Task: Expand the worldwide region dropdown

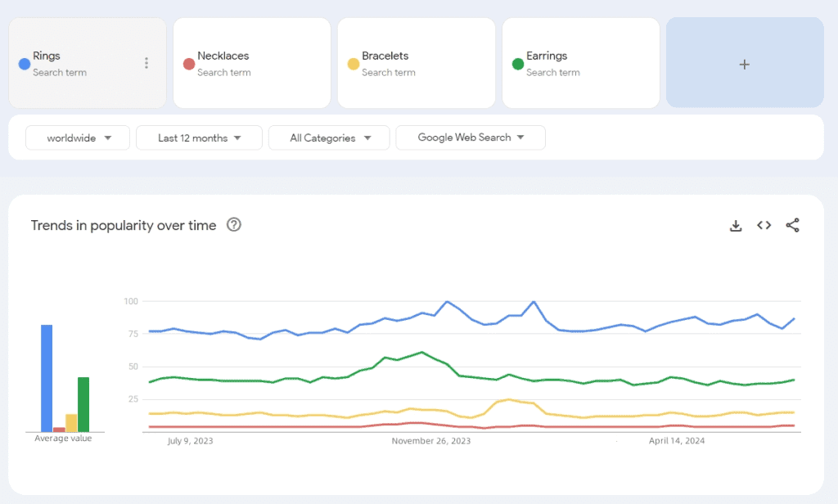Action: (78, 137)
